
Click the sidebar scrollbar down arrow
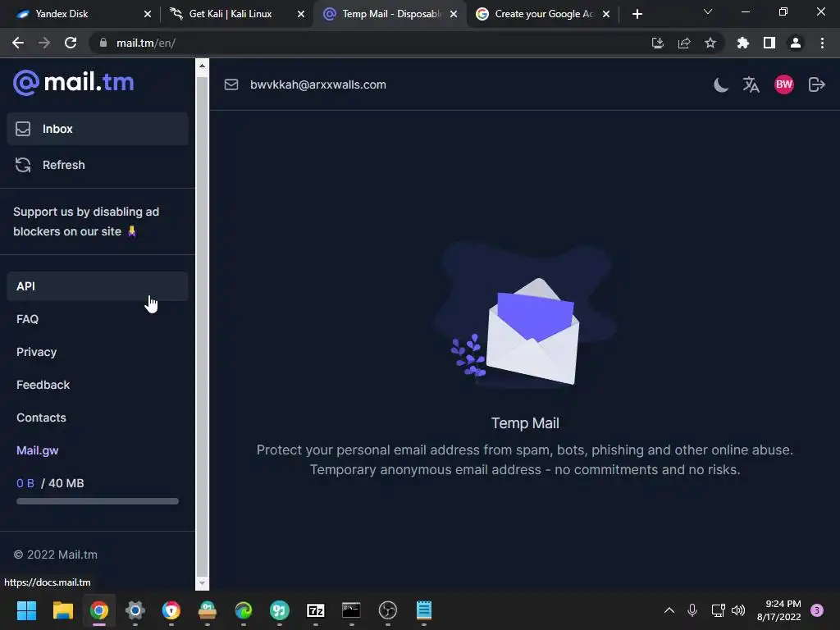click(x=202, y=583)
